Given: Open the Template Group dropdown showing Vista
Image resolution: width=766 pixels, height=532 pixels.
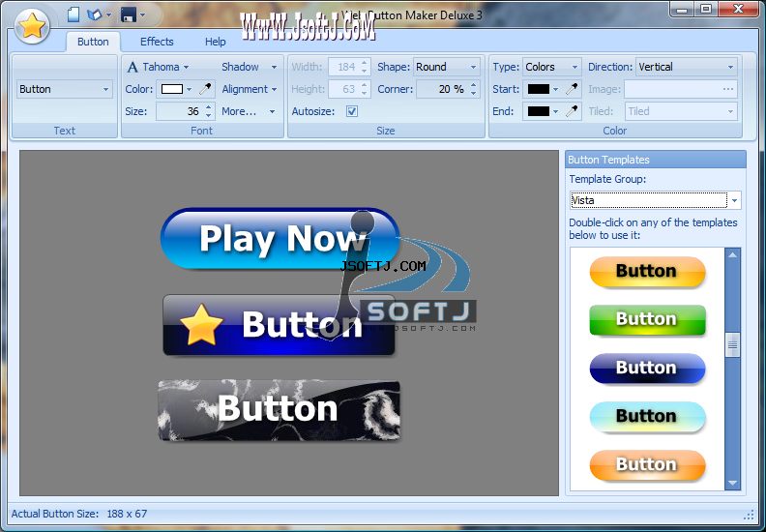Looking at the screenshot, I should (x=655, y=200).
